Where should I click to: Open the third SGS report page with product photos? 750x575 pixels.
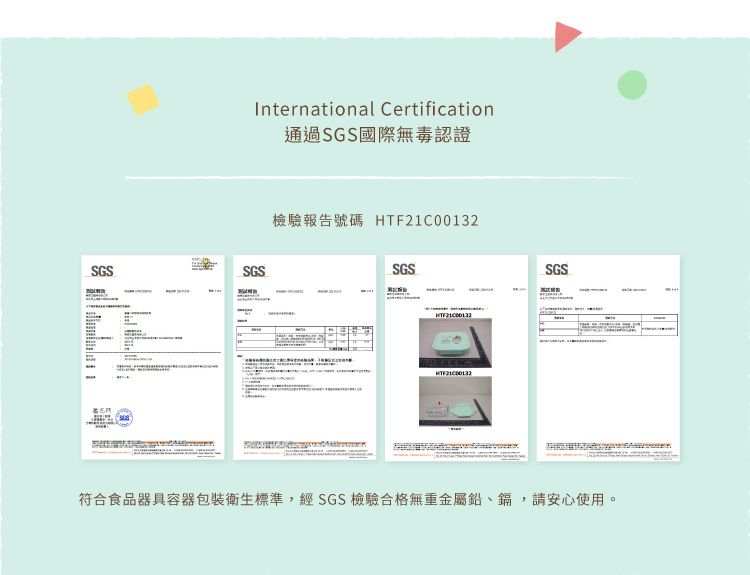(x=456, y=357)
